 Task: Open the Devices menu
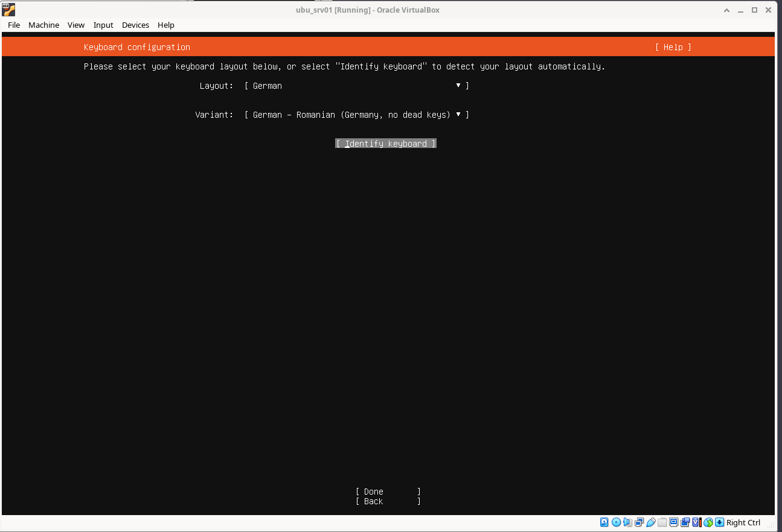click(135, 25)
